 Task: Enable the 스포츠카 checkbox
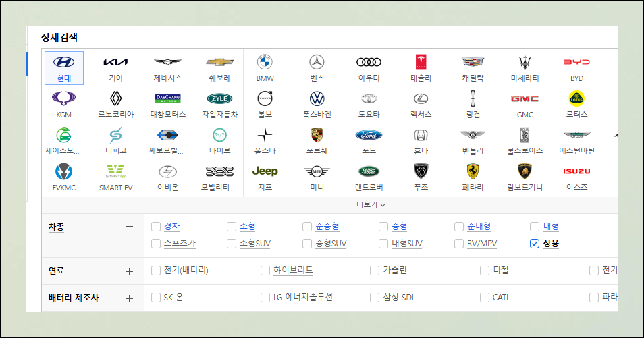[156, 244]
